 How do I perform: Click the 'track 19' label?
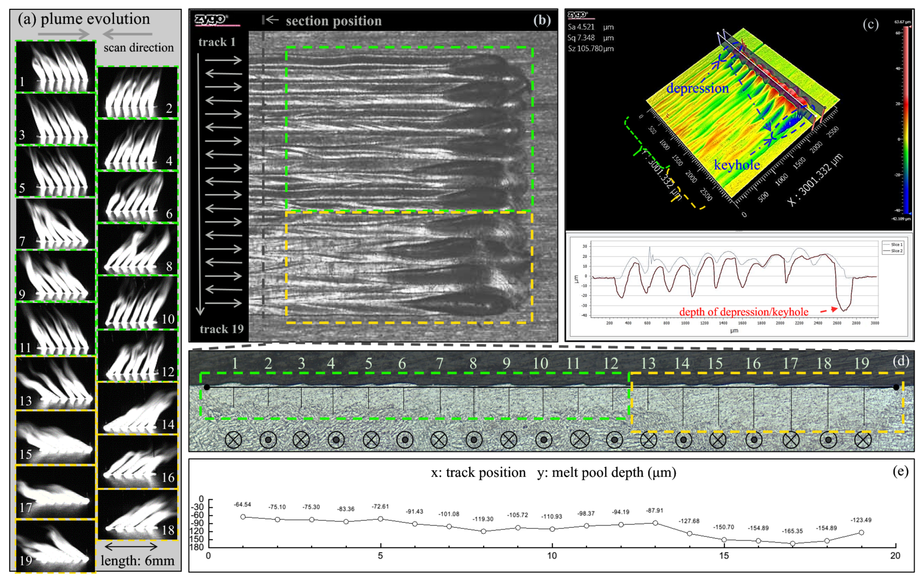coord(222,329)
